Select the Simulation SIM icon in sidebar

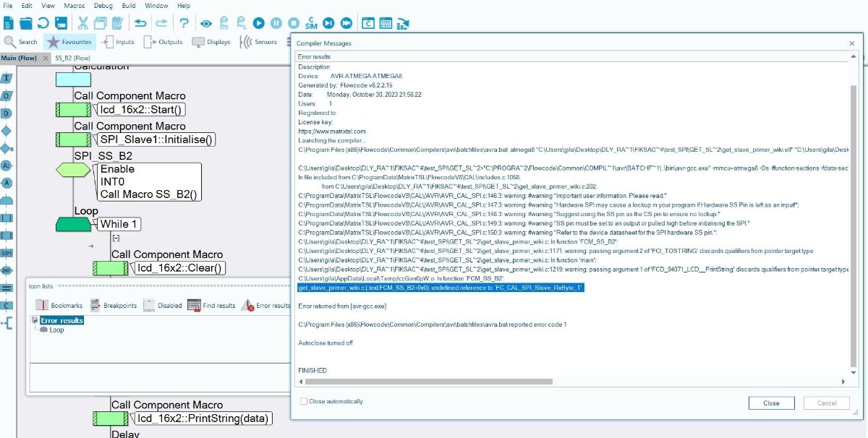[x=7, y=253]
